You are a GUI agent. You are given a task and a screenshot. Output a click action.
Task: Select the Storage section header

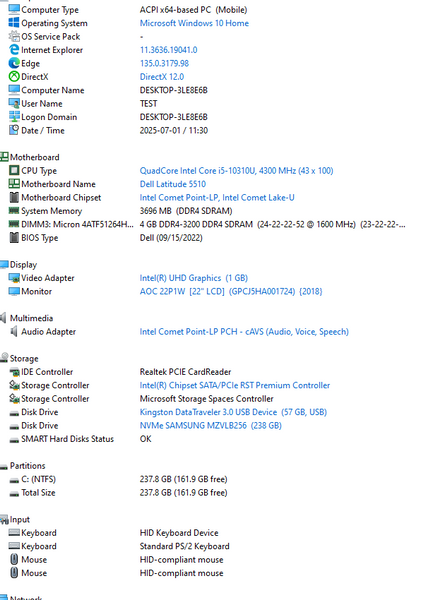pyautogui.click(x=24, y=358)
